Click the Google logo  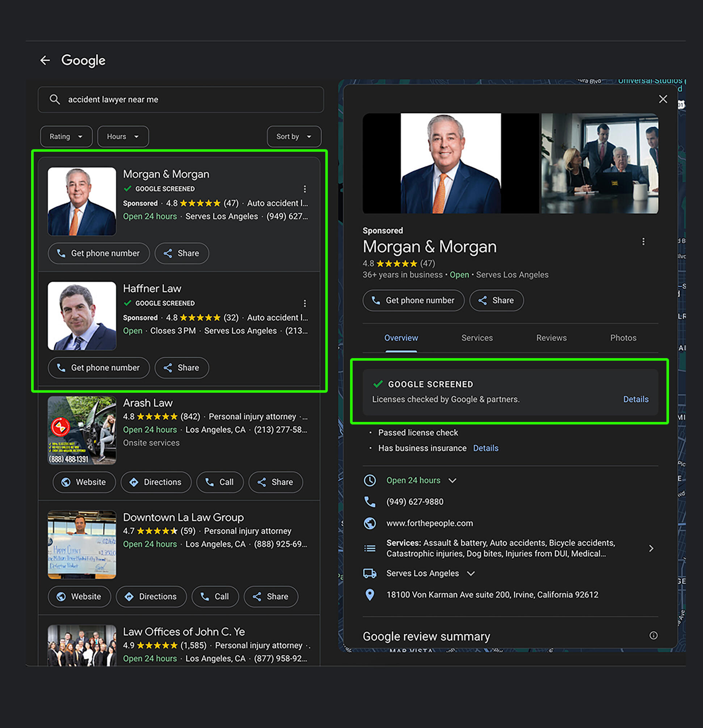83,60
